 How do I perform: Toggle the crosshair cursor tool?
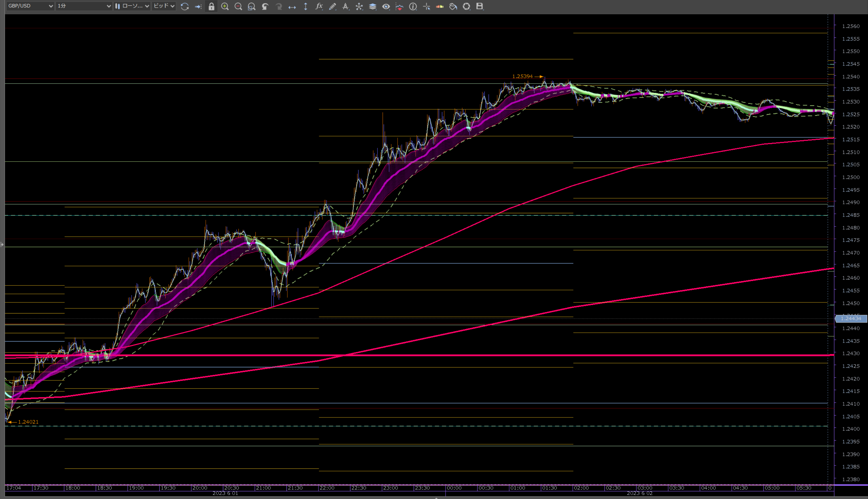[x=426, y=6]
